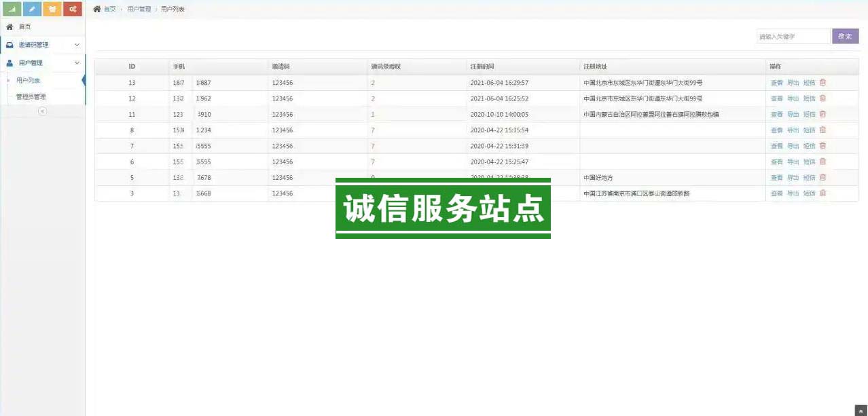Viewport: 868px width, 416px height.
Task: Expand the 邀请码管理 menu chevron
Action: pyautogui.click(x=77, y=45)
